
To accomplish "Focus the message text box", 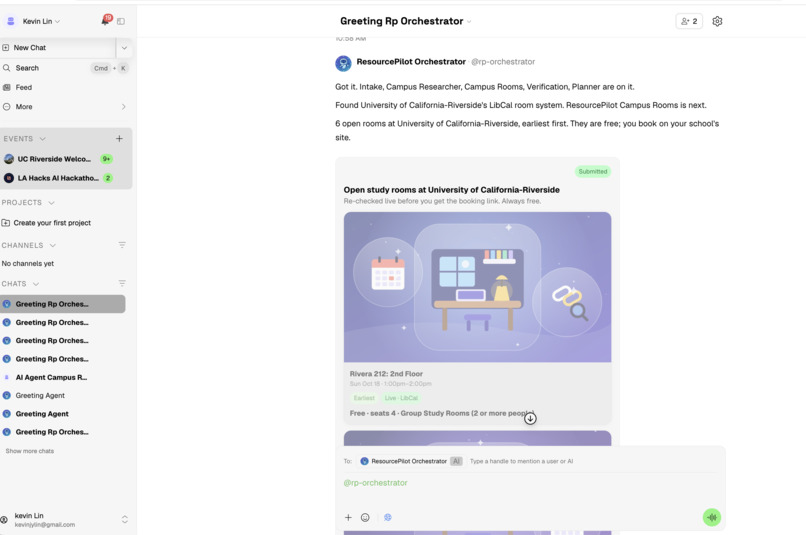I will 530,483.
